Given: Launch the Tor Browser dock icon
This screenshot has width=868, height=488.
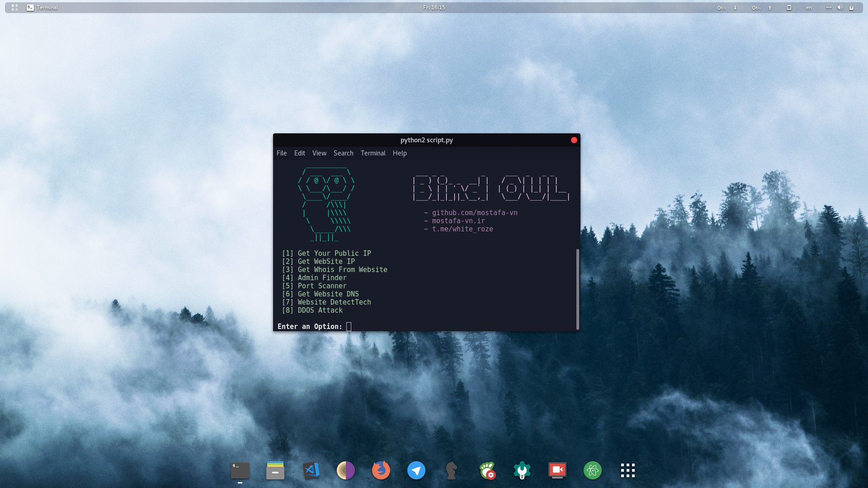Looking at the screenshot, I should (346, 470).
